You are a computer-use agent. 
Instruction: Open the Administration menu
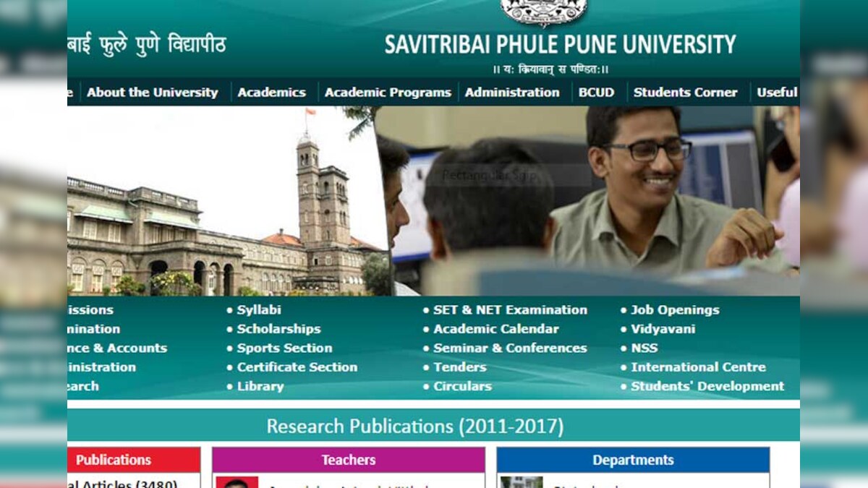coord(512,93)
